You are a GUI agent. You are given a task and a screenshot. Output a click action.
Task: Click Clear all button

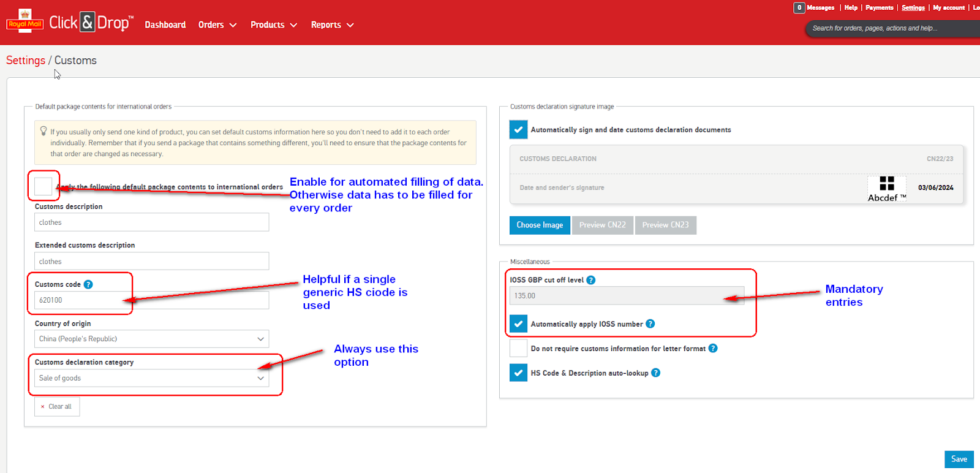[x=57, y=406]
